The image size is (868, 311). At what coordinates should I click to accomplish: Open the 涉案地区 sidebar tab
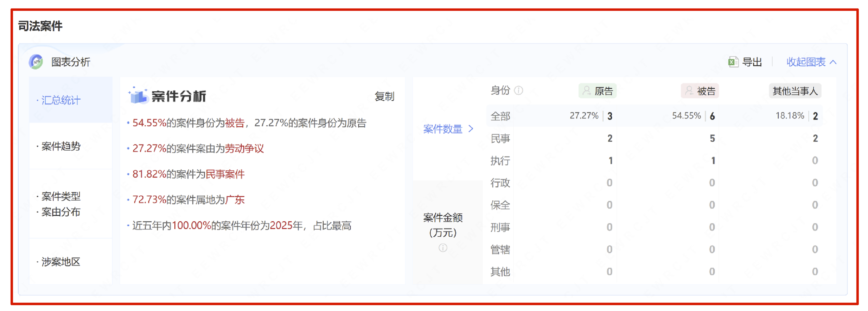point(61,262)
